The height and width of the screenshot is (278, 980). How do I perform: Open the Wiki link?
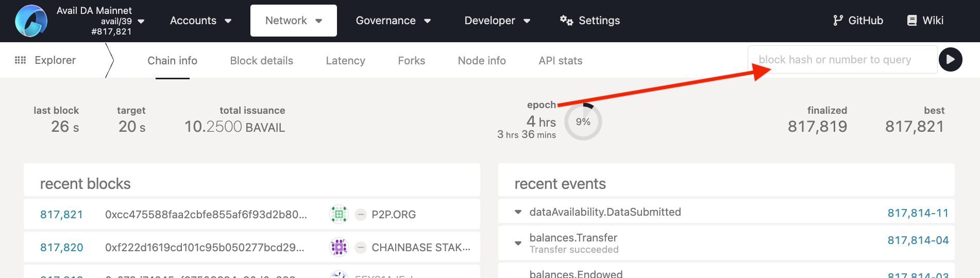click(x=925, y=21)
